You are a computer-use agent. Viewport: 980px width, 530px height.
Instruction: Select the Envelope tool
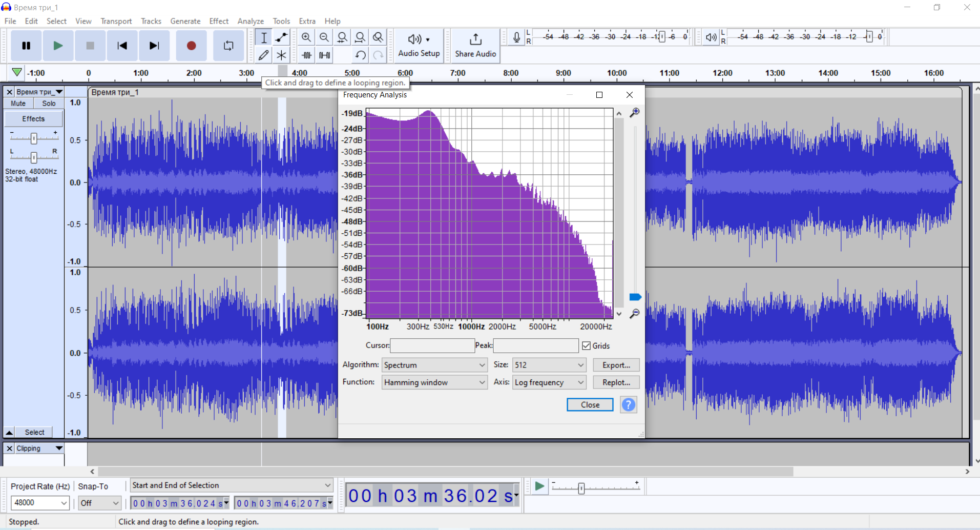(x=281, y=37)
